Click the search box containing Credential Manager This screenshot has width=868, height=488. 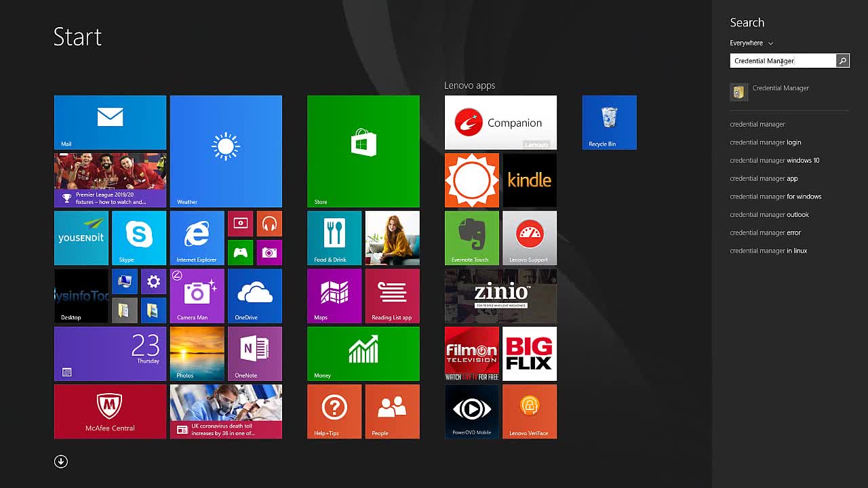pyautogui.click(x=783, y=61)
